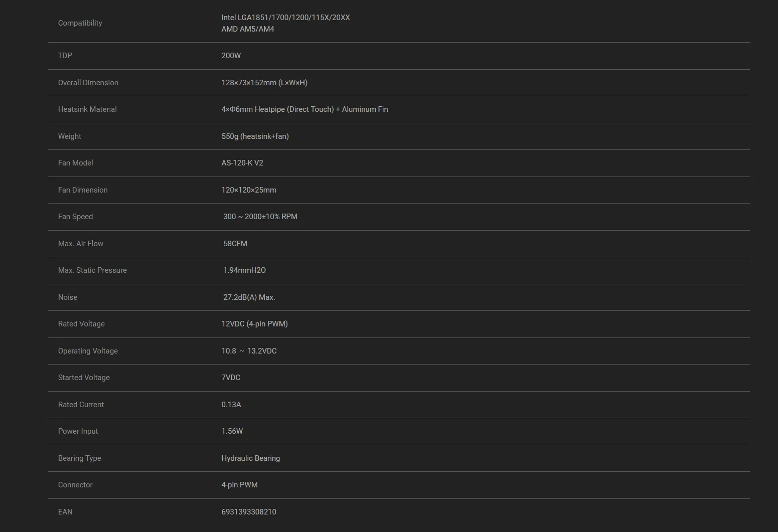778x532 pixels.
Task: Click the AMD AM5/AM4 text
Action: tap(248, 29)
